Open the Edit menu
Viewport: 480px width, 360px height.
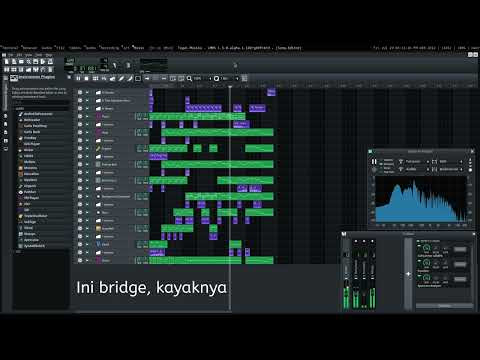pyautogui.click(x=19, y=55)
